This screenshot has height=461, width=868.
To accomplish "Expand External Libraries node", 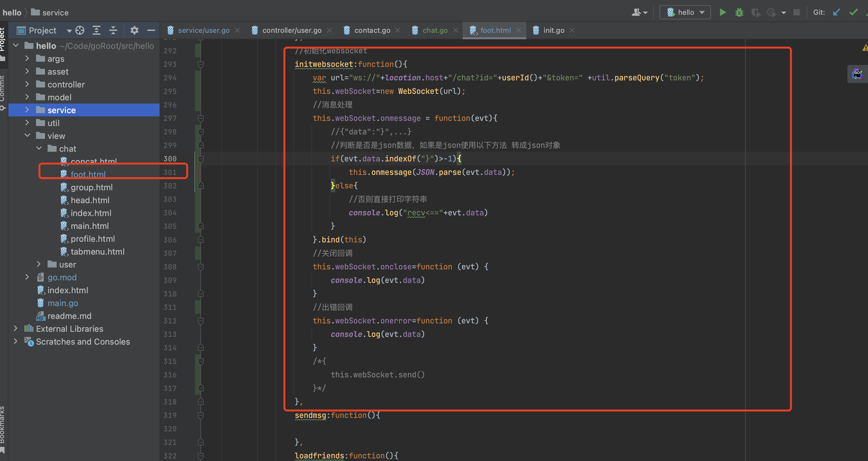I will click(x=15, y=328).
